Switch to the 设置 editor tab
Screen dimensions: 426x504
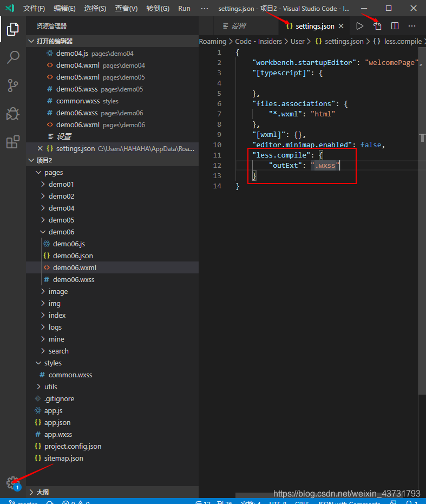click(x=239, y=26)
